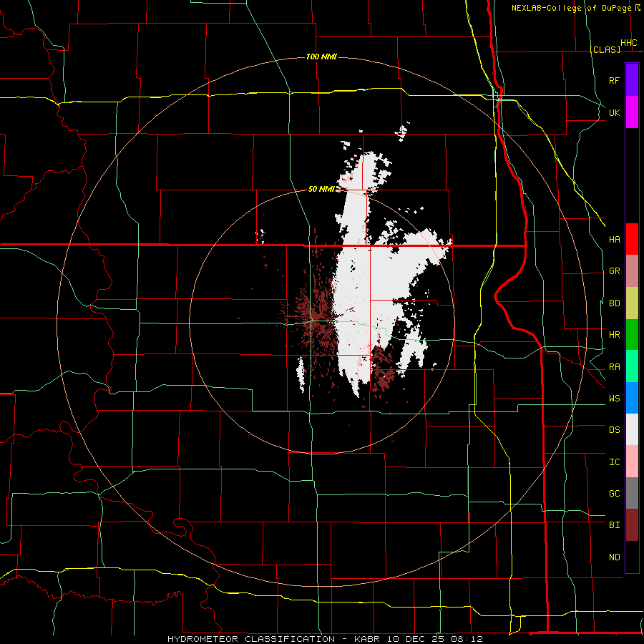The height and width of the screenshot is (644, 644).
Task: Click the HR legend label
Action: (x=614, y=335)
